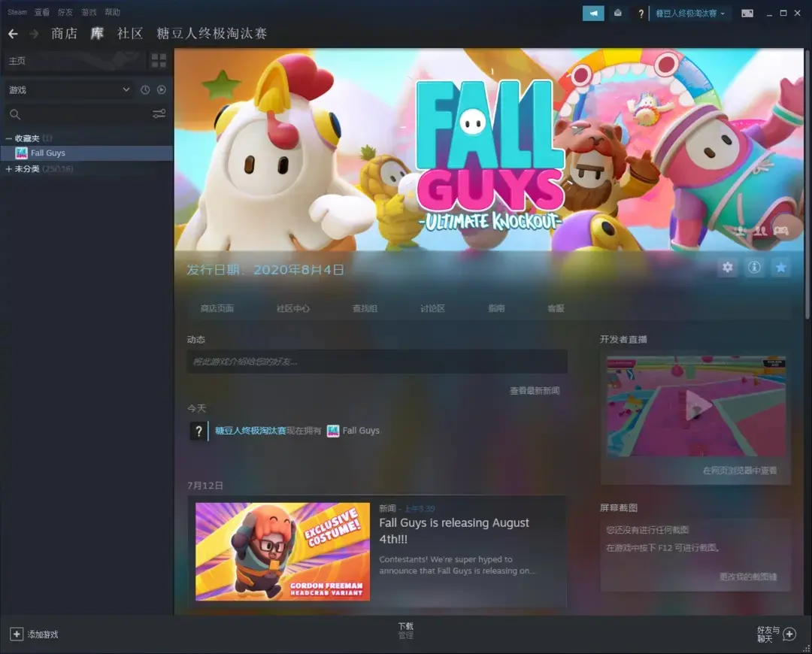The height and width of the screenshot is (654, 812).
Task: Play the developer broadcast video
Action: pyautogui.click(x=696, y=407)
